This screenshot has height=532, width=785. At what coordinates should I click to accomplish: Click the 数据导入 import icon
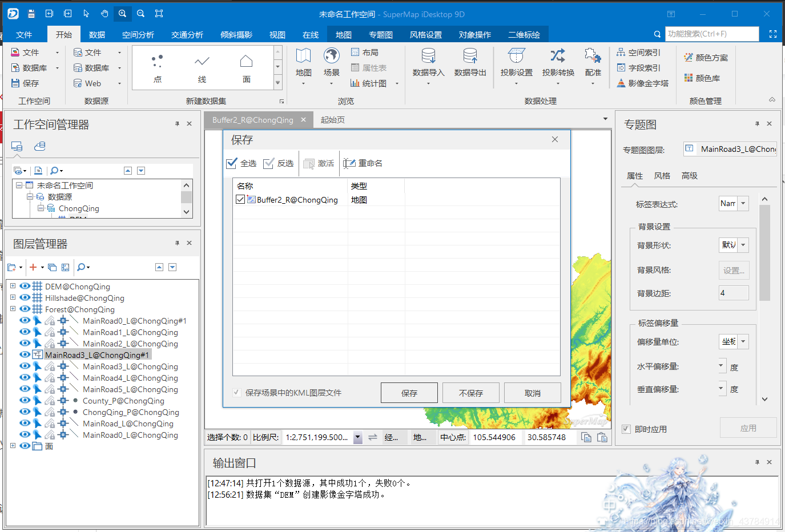[x=428, y=56]
